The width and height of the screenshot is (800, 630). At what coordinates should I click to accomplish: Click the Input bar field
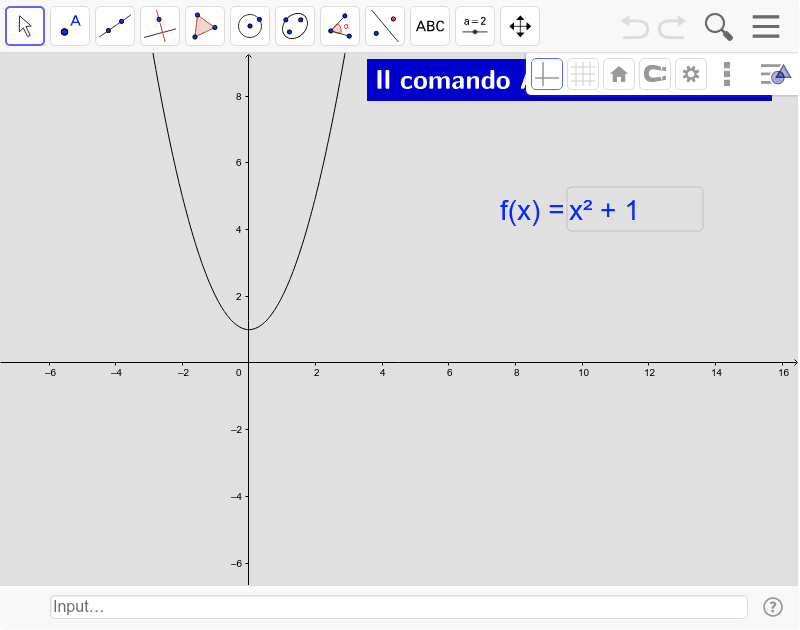tap(399, 607)
